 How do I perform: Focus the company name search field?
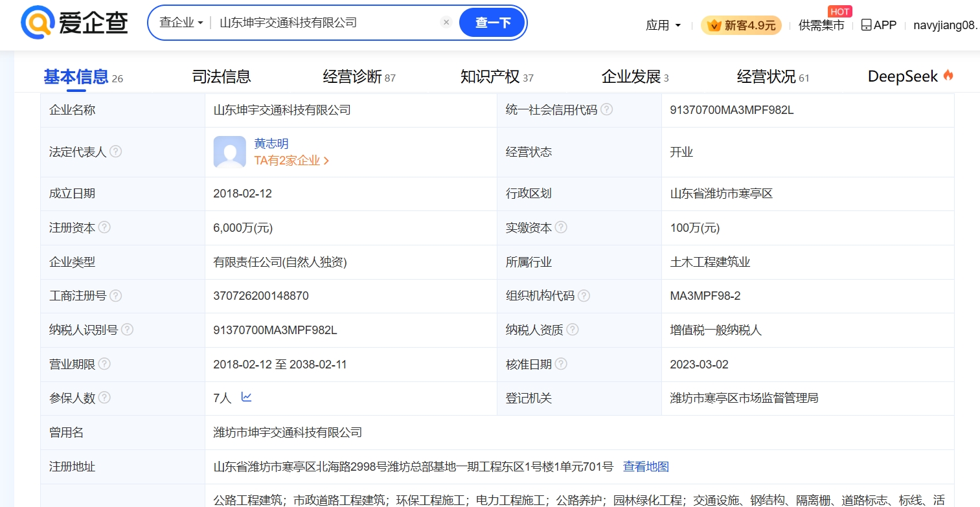(x=326, y=23)
